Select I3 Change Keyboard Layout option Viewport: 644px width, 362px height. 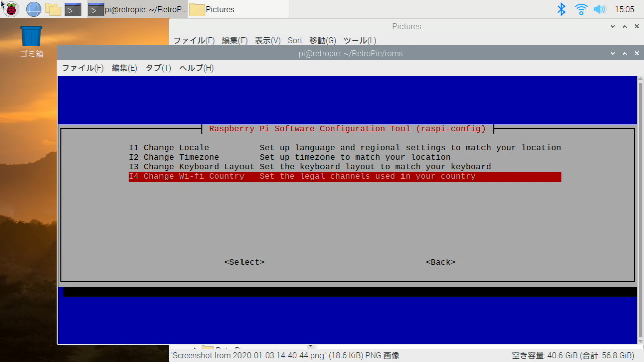coord(345,167)
